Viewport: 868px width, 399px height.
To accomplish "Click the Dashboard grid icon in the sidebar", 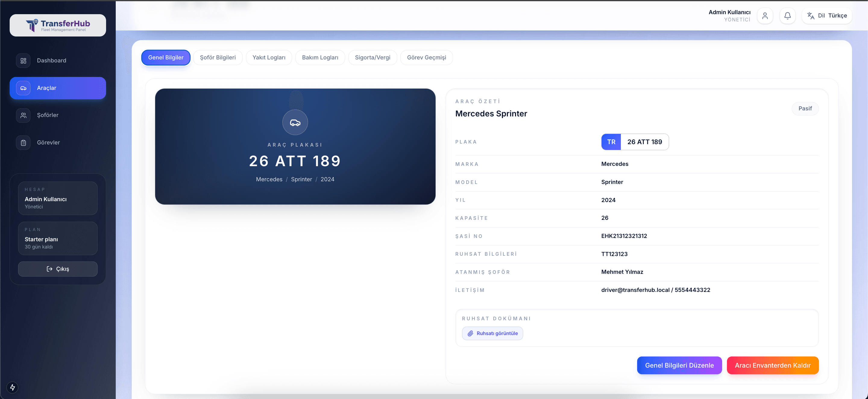I will click(23, 61).
